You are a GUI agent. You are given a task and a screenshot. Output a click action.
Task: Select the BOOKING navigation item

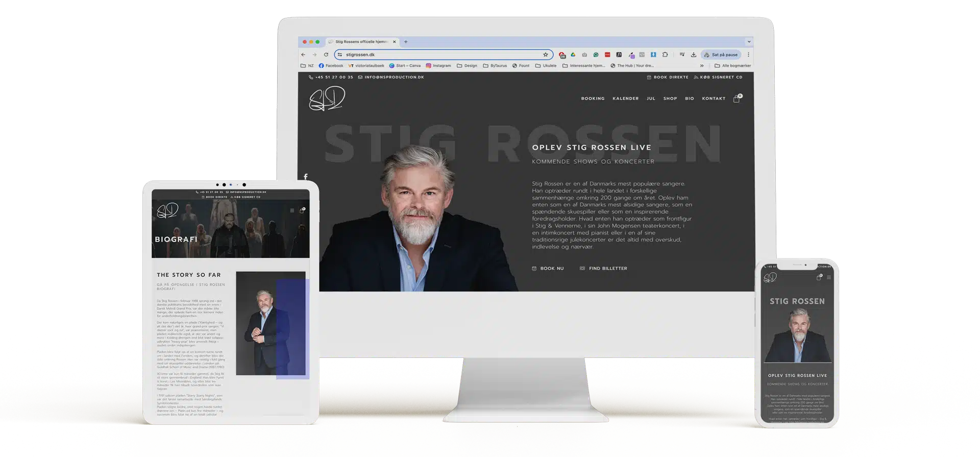593,99
